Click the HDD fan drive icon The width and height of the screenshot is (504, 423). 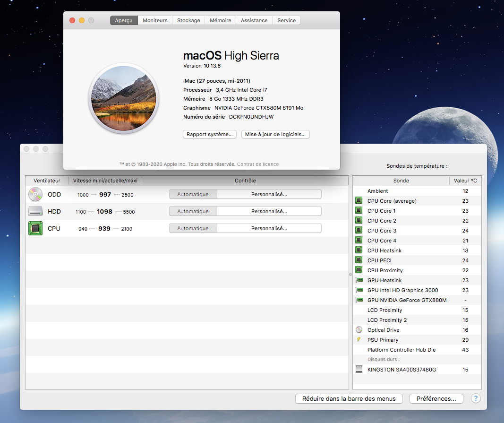[35, 211]
